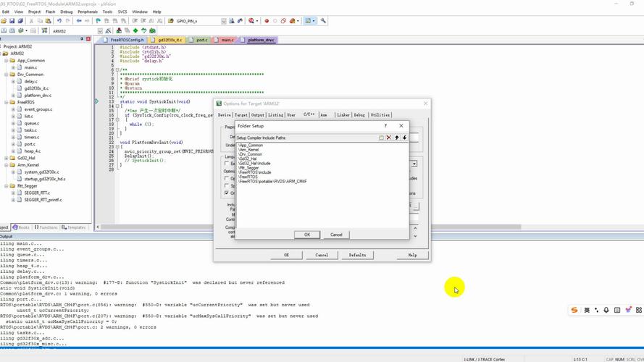Expand the App_Common folder node
This screenshot has width=644, height=362.
tap(7, 60)
